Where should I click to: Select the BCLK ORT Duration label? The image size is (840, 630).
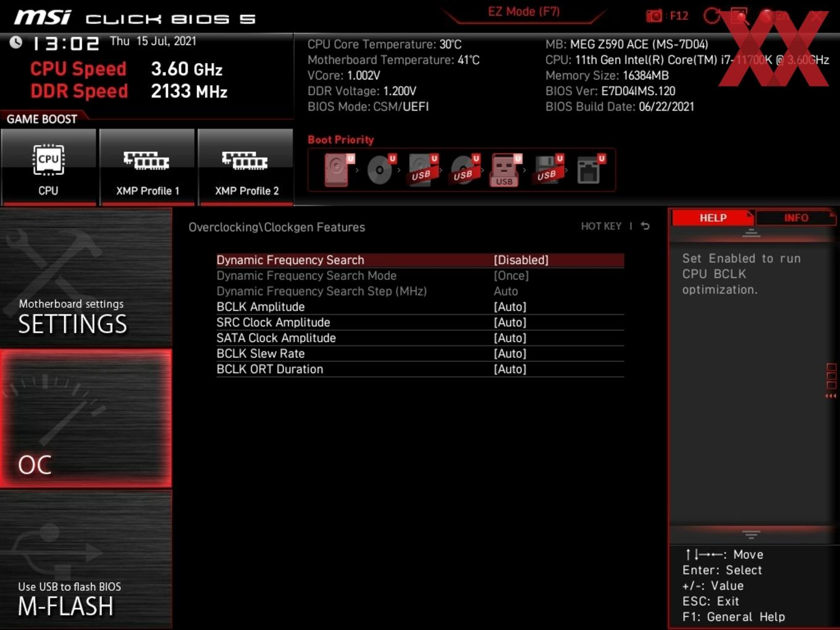point(270,369)
